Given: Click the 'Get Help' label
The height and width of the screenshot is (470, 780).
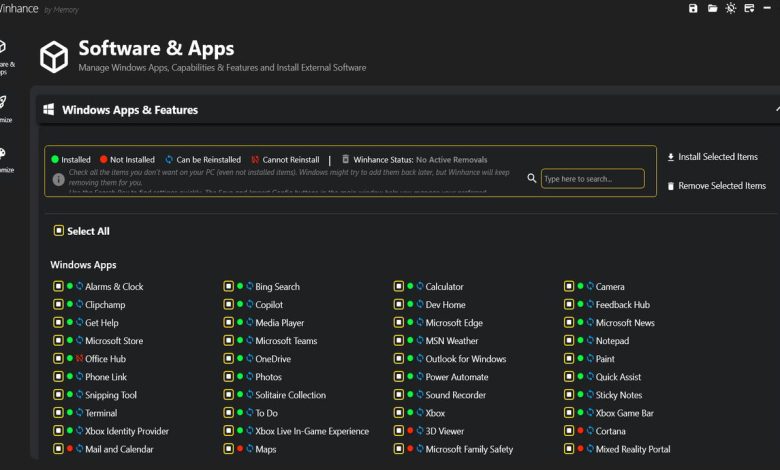Looking at the screenshot, I should 101,323.
